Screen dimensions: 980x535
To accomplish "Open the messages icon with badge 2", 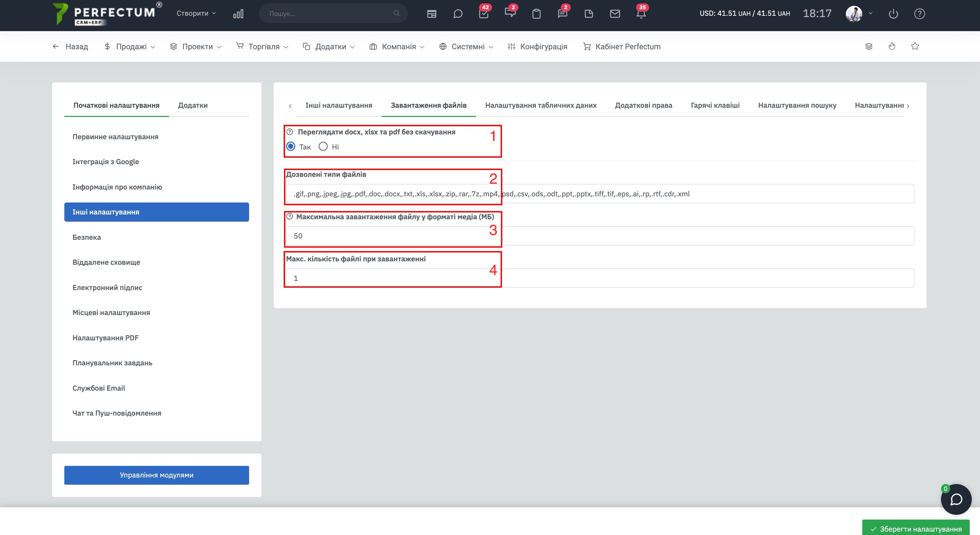I will coord(562,14).
